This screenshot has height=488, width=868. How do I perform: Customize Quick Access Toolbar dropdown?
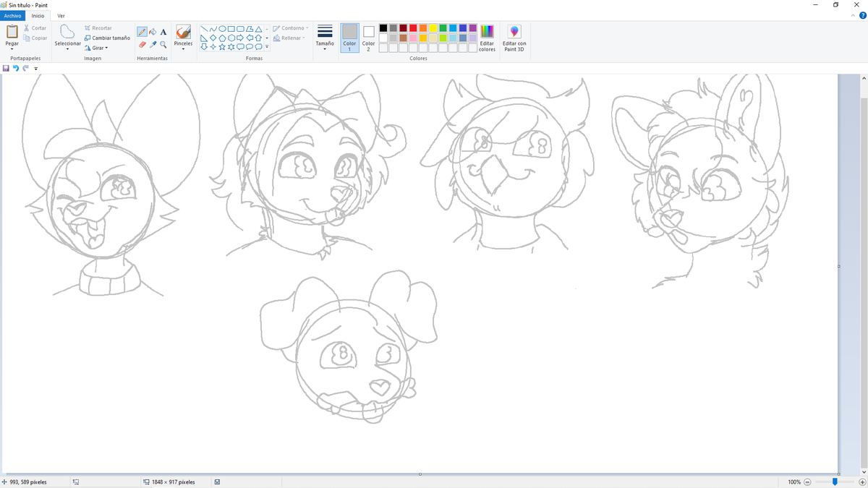click(35, 69)
